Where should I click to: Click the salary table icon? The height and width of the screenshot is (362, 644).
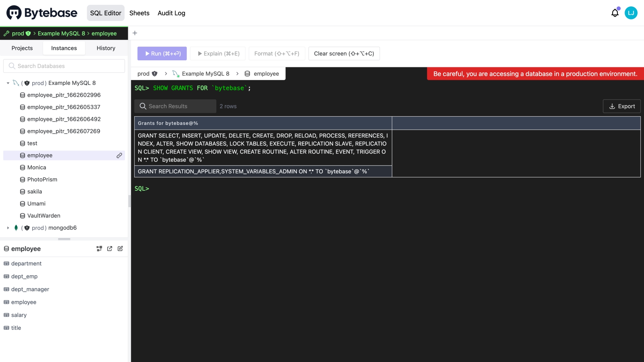[6, 315]
